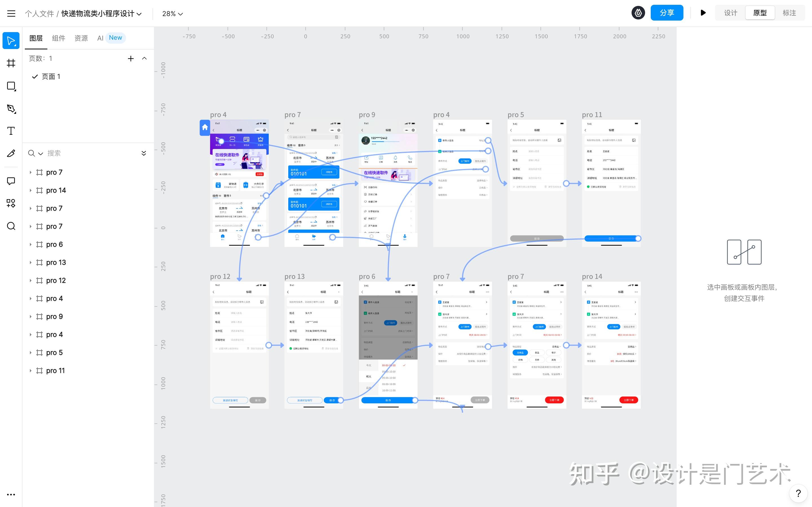Select the Text tool

(x=11, y=131)
